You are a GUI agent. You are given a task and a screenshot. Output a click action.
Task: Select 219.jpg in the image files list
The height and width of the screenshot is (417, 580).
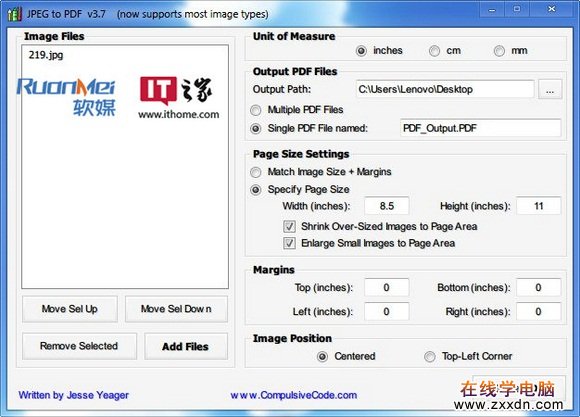click(46, 55)
